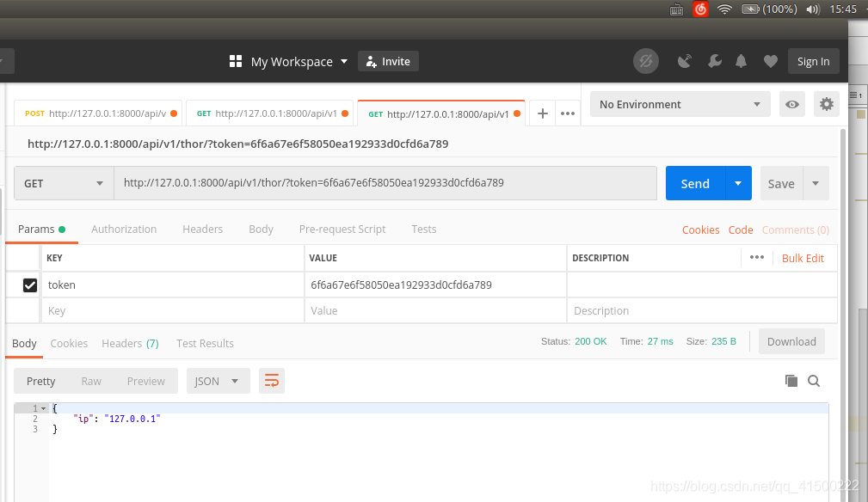868x502 pixels.
Task: Open the request Body tab
Action: point(261,229)
